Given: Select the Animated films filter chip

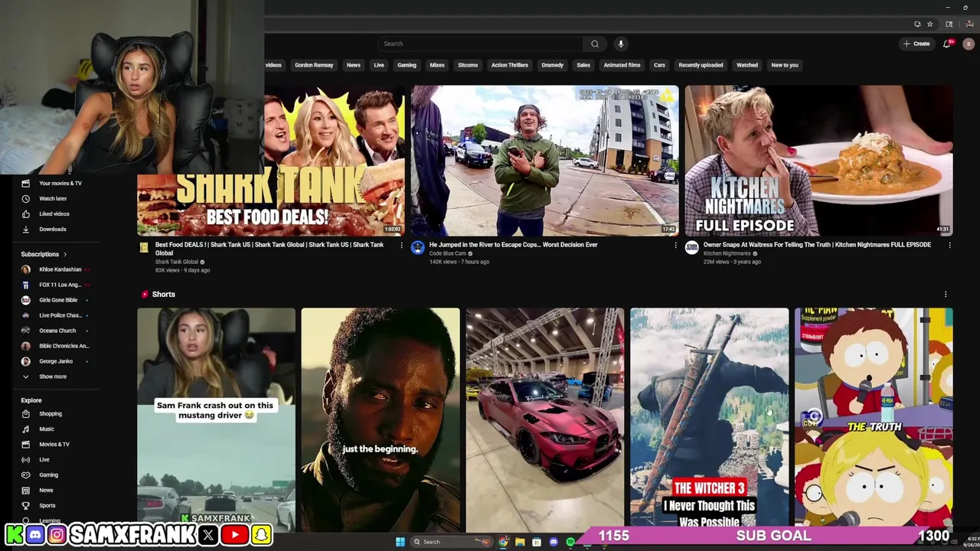Looking at the screenshot, I should coord(622,65).
